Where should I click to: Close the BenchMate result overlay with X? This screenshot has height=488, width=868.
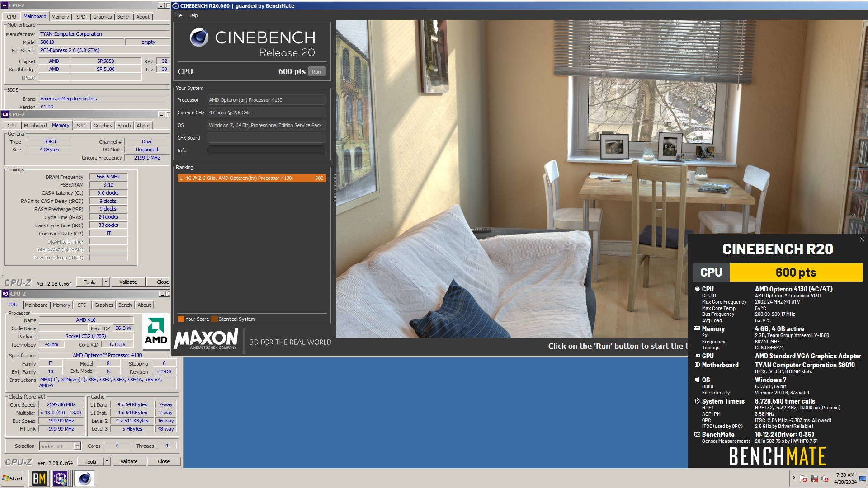coord(862,239)
